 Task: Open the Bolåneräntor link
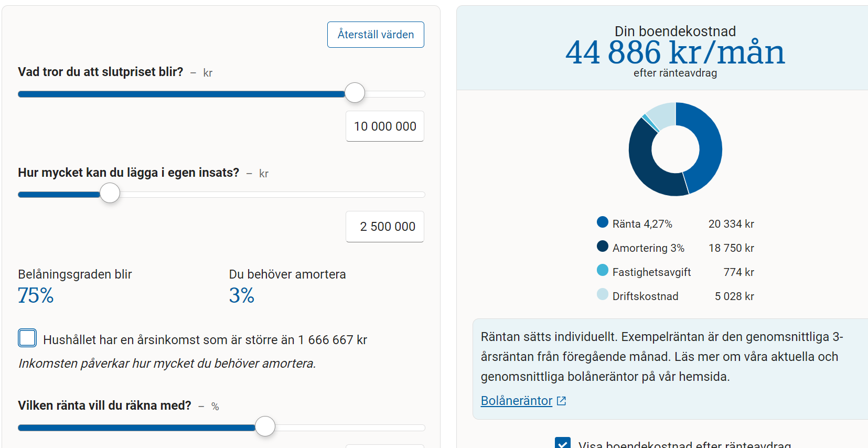tap(517, 401)
